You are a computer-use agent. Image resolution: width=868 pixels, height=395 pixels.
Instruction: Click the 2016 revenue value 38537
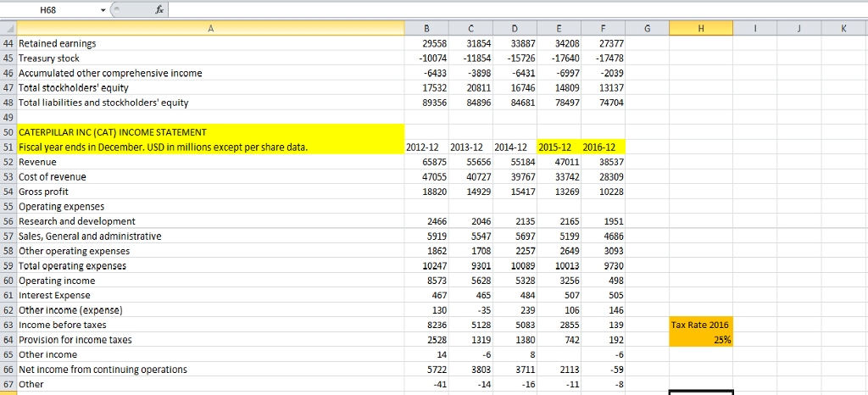click(603, 162)
